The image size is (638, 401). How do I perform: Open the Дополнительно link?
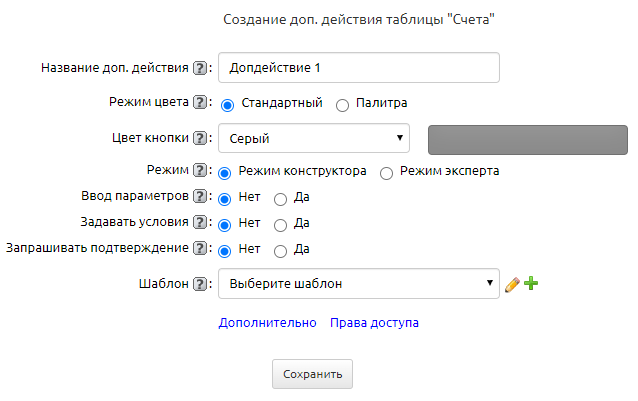tap(267, 323)
